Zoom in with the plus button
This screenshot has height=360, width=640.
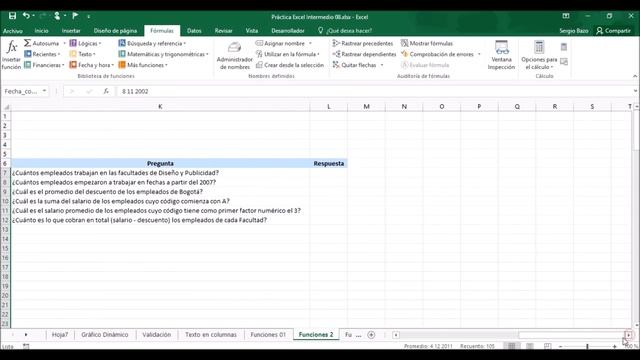click(x=614, y=346)
